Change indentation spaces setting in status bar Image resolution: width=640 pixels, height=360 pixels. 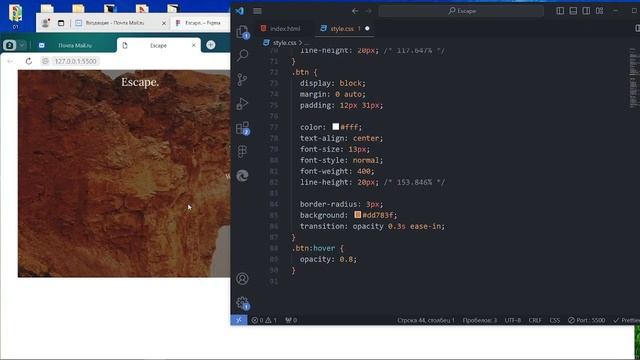click(480, 320)
